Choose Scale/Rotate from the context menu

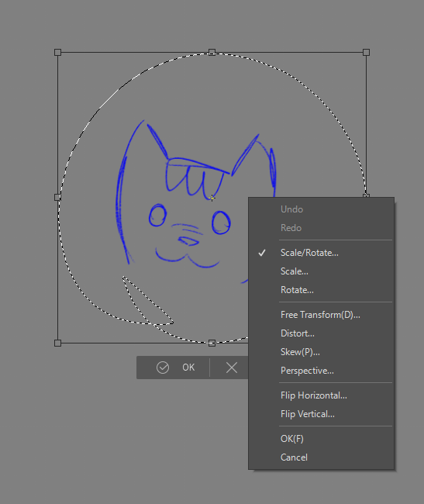click(x=321, y=253)
